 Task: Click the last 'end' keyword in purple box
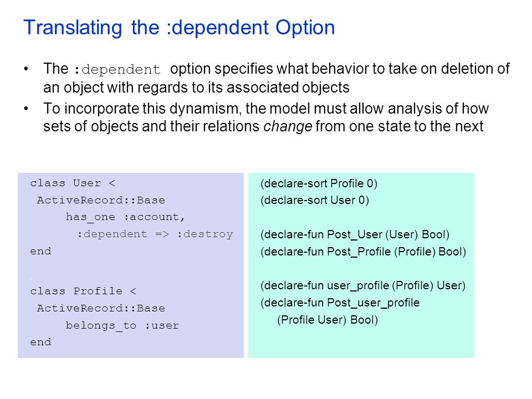40,342
